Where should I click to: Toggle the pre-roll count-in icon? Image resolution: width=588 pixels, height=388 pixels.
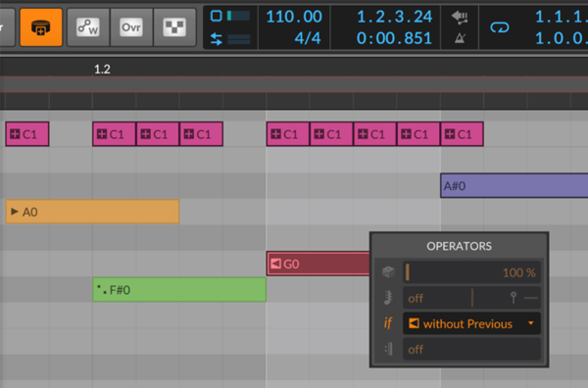[460, 17]
